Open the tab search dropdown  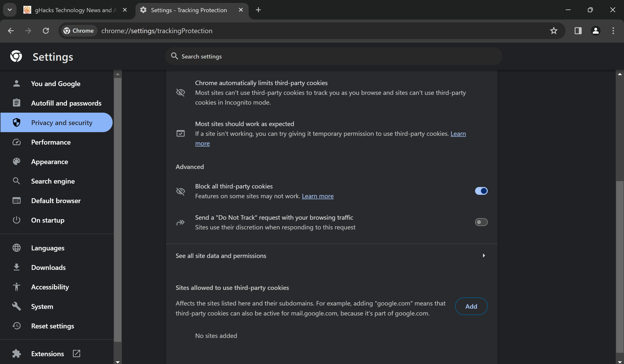coord(10,10)
